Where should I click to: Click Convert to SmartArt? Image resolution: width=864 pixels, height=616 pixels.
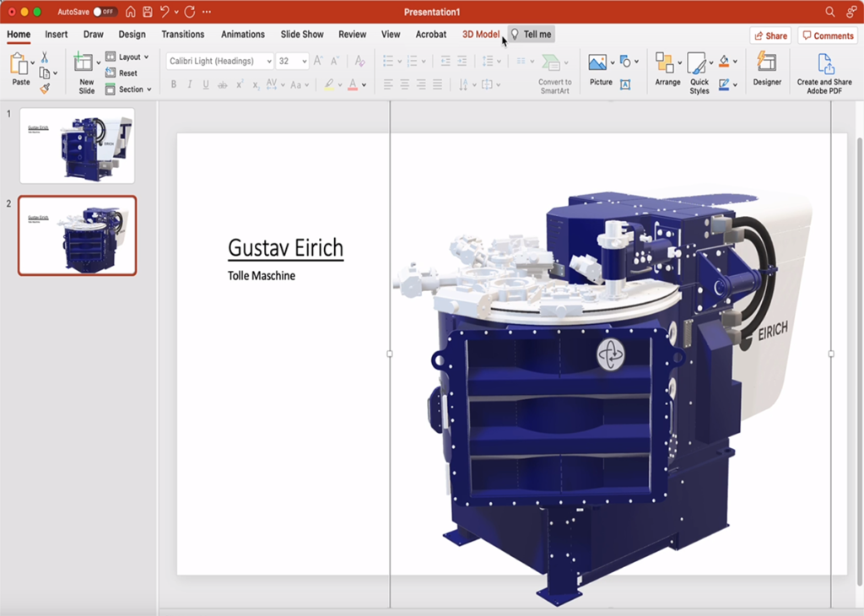click(x=555, y=73)
